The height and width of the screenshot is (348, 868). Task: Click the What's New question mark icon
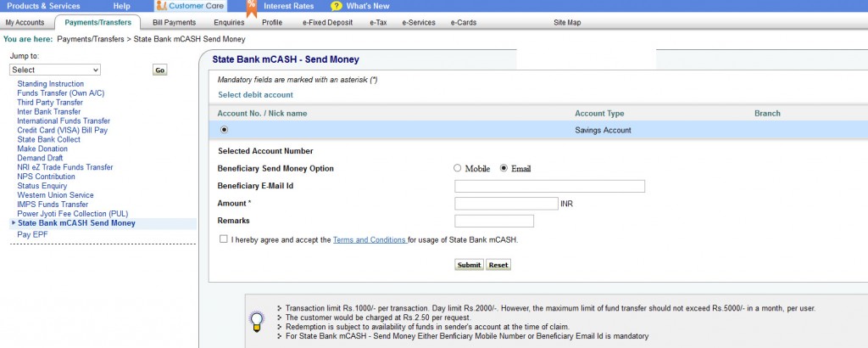point(336,6)
